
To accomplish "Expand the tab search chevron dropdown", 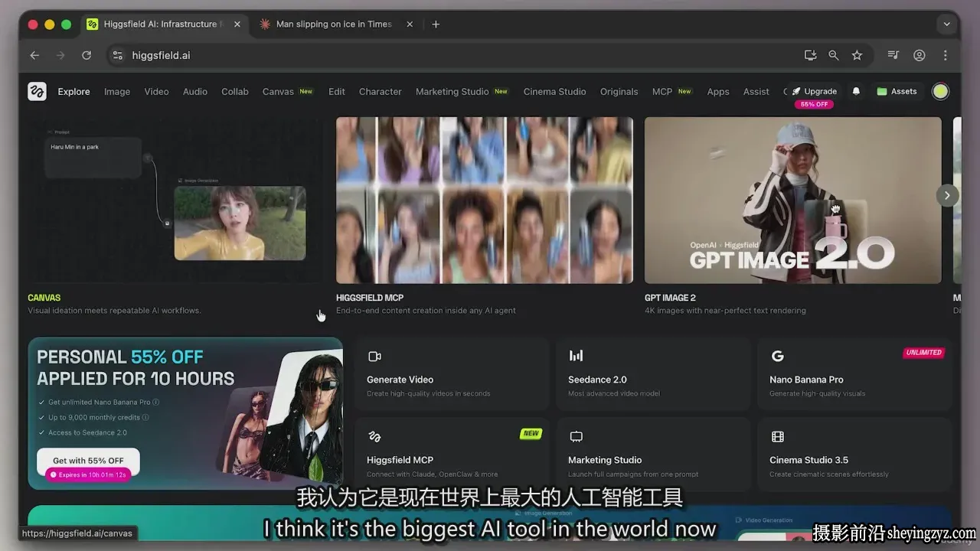I will 947,24.
